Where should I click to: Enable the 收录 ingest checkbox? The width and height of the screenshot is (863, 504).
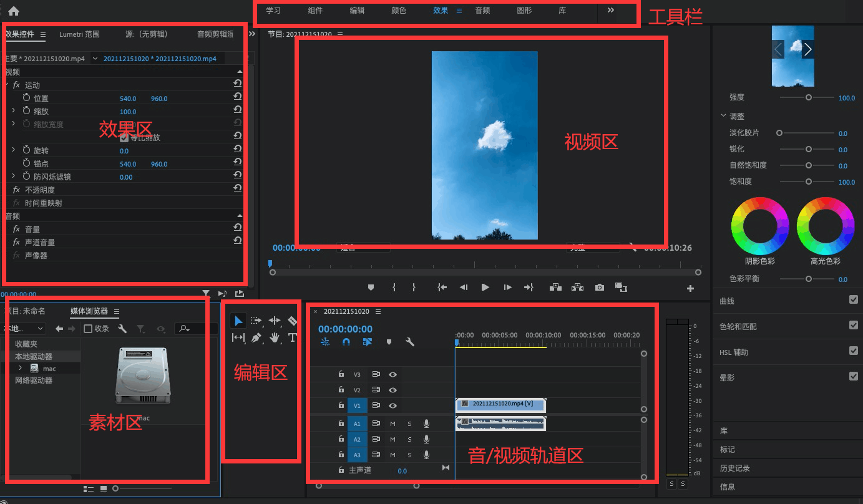89,329
